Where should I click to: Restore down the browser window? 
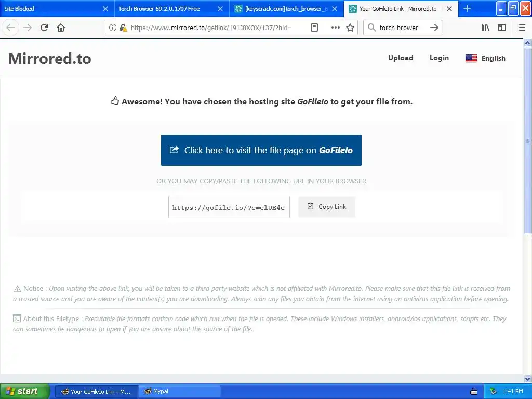(x=513, y=8)
